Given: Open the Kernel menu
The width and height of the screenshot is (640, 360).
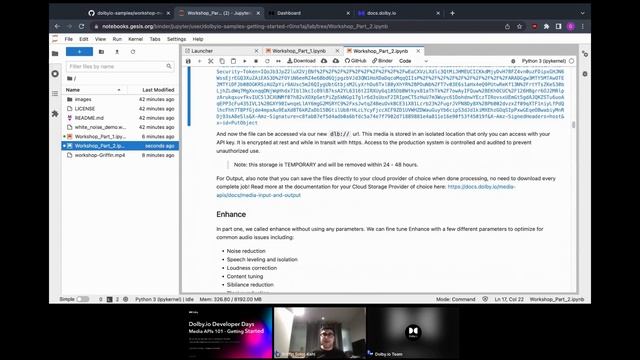Looking at the screenshot, I should 136,39.
